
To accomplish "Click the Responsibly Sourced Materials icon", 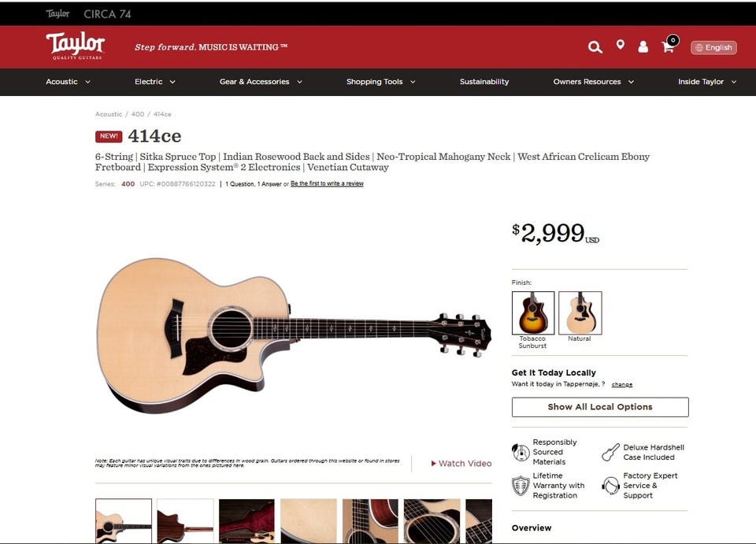I will click(521, 452).
